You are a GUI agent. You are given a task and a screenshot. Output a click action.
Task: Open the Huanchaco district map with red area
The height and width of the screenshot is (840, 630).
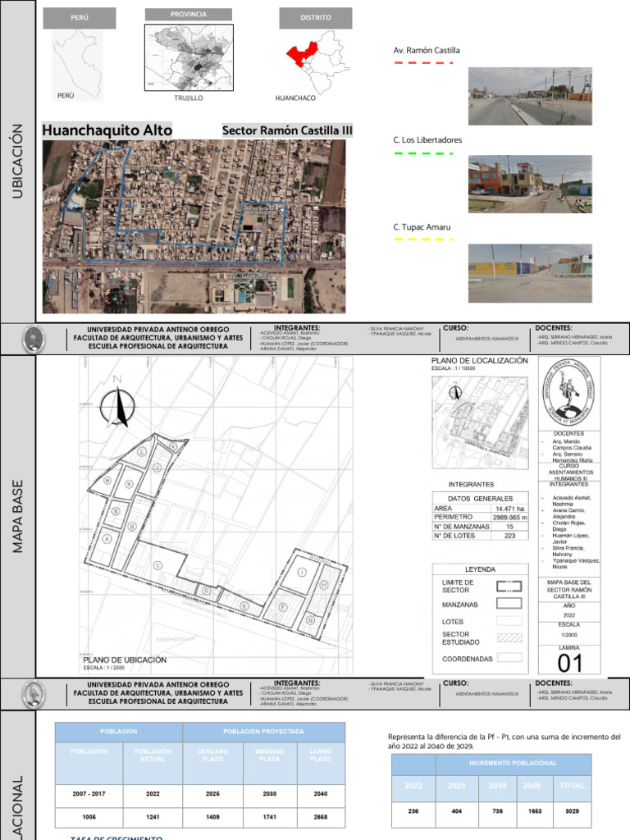[318, 62]
